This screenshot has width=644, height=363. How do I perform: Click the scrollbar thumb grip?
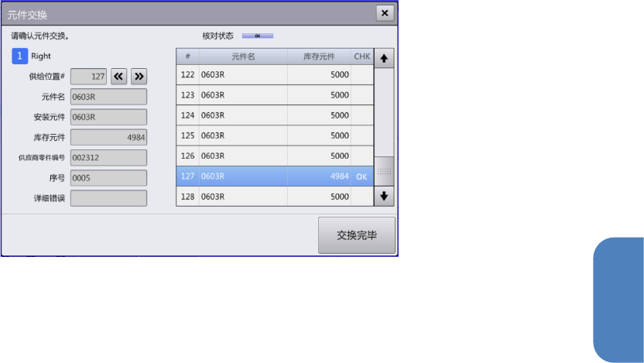[x=384, y=171]
